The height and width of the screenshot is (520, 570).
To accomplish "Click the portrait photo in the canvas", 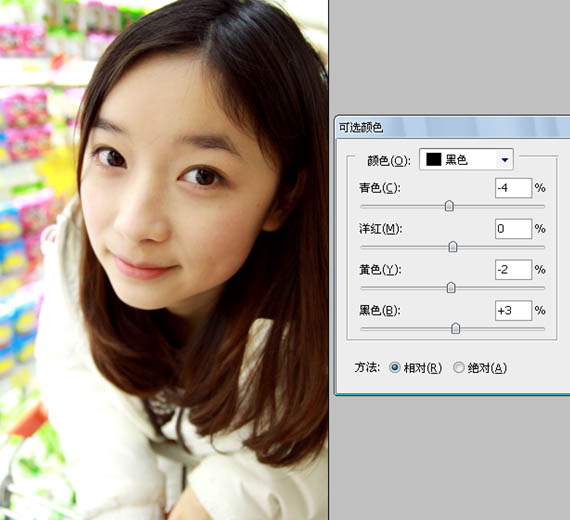I will (164, 260).
